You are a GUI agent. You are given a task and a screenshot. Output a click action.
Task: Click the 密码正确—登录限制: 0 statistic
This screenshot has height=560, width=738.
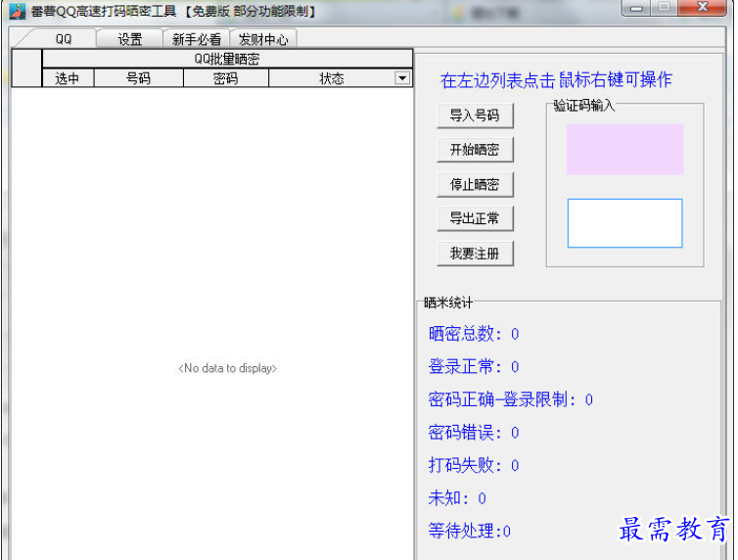pos(510,399)
